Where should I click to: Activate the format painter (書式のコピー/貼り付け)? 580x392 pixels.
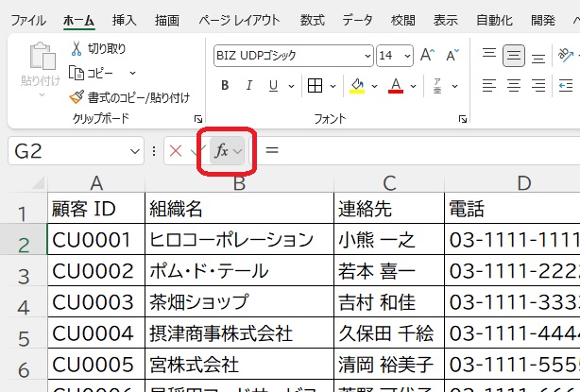[x=77, y=96]
